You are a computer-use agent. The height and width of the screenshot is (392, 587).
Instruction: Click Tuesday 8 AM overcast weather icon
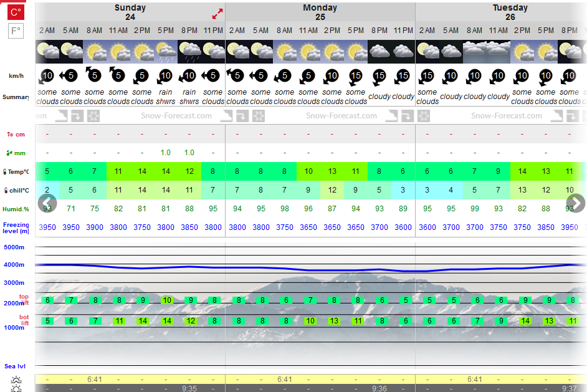click(x=475, y=52)
